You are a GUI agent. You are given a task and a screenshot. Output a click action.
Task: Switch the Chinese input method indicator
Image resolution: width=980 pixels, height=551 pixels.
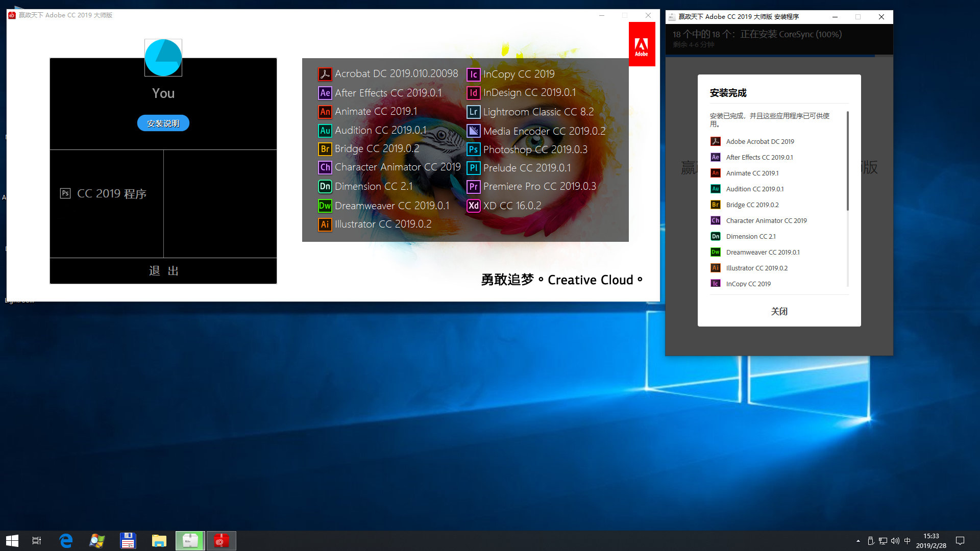pyautogui.click(x=907, y=541)
